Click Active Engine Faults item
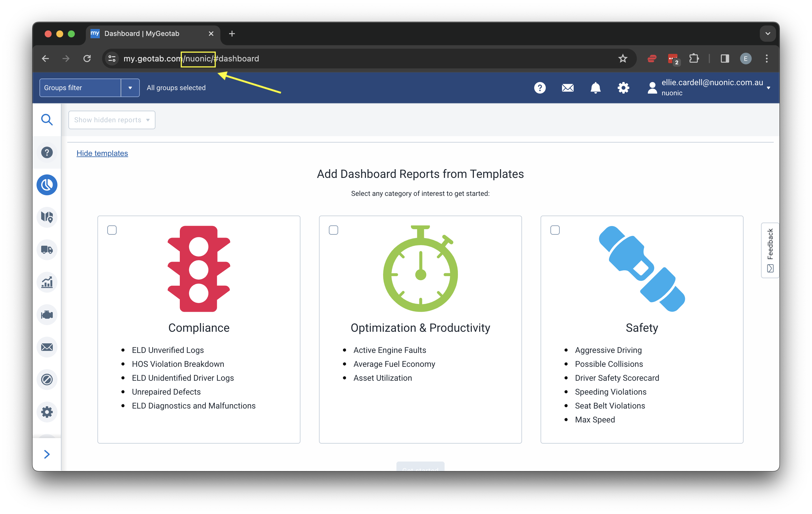The image size is (812, 514). (390, 350)
